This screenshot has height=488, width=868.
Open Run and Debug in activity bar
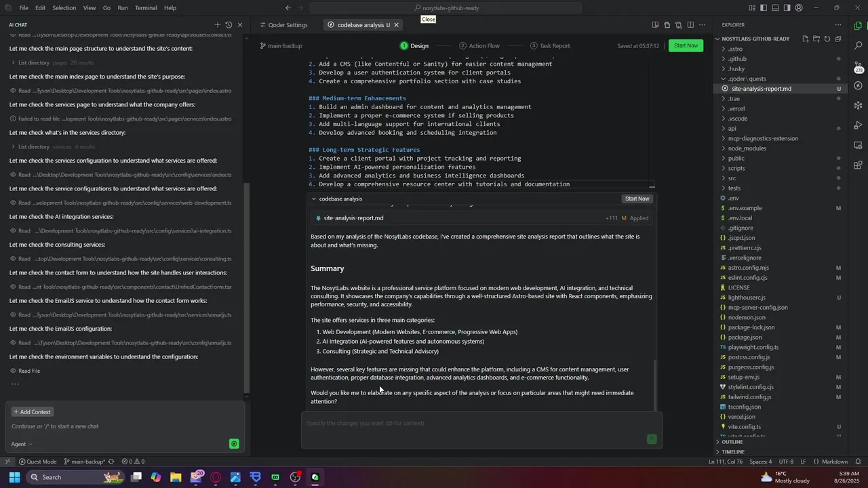[x=859, y=125]
